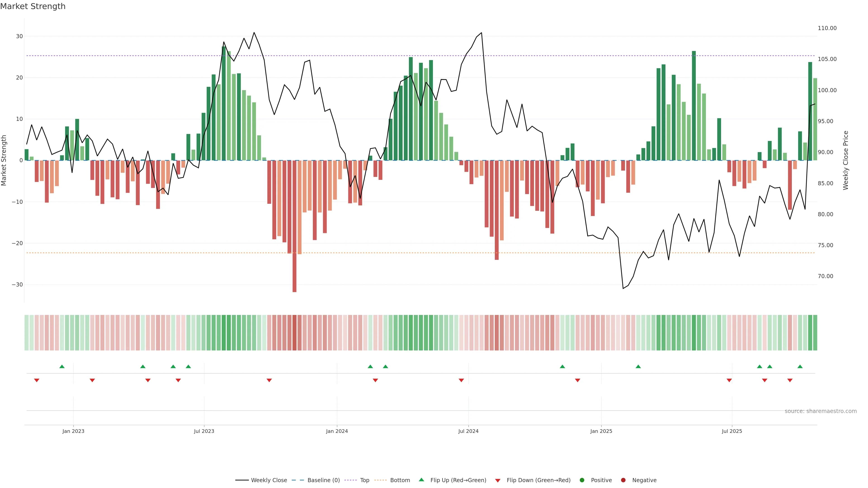The height and width of the screenshot is (488, 868).
Task: Click the dark red Negative legend dot
Action: coord(623,480)
